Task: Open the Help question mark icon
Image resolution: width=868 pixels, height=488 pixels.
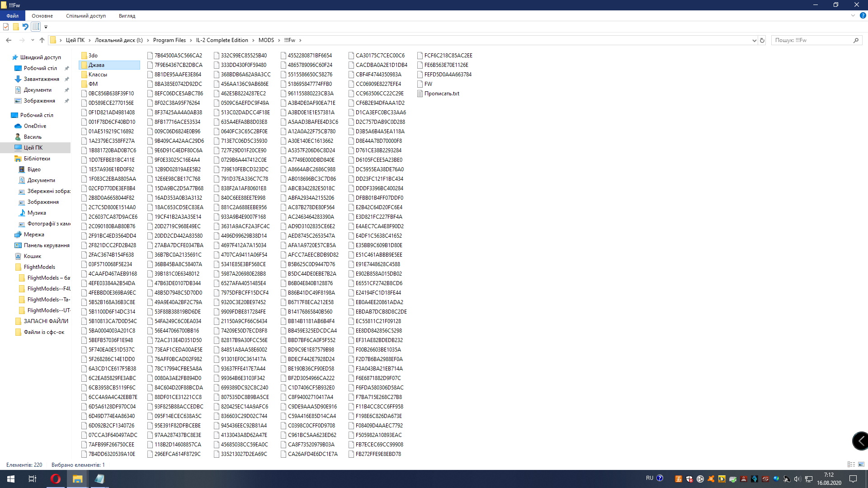Action: (x=863, y=15)
